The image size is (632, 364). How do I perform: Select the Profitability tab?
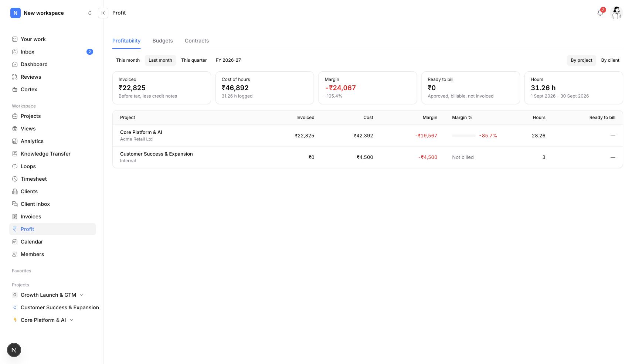126,41
